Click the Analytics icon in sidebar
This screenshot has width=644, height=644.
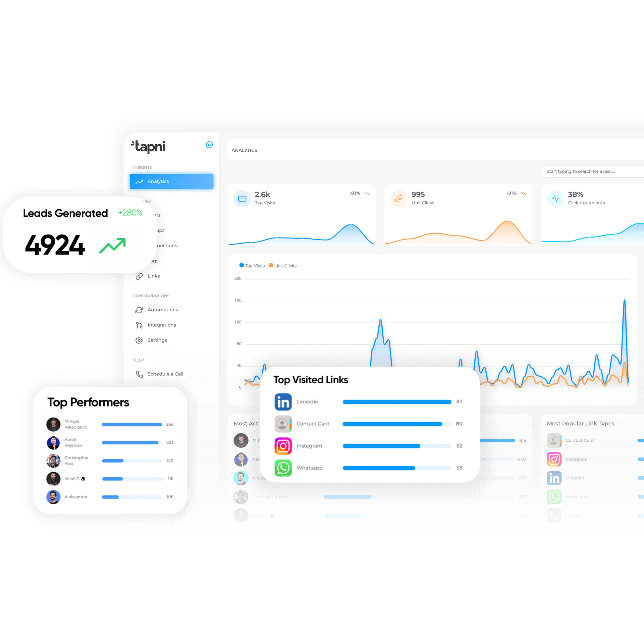coord(141,182)
